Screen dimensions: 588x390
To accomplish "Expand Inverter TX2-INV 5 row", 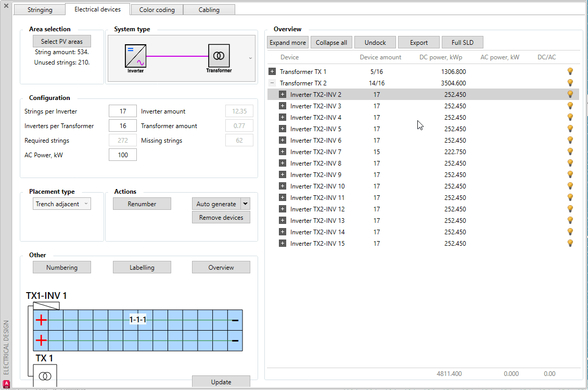I will 283,129.
